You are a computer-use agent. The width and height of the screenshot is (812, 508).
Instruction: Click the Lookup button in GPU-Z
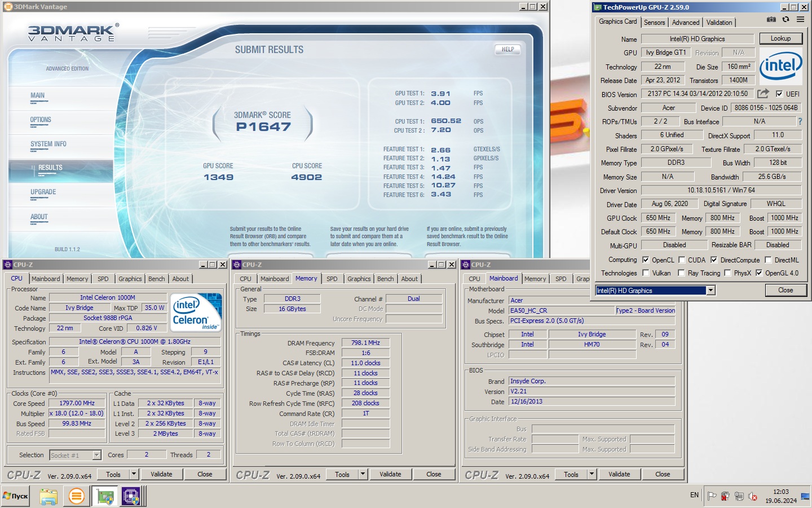[780, 38]
